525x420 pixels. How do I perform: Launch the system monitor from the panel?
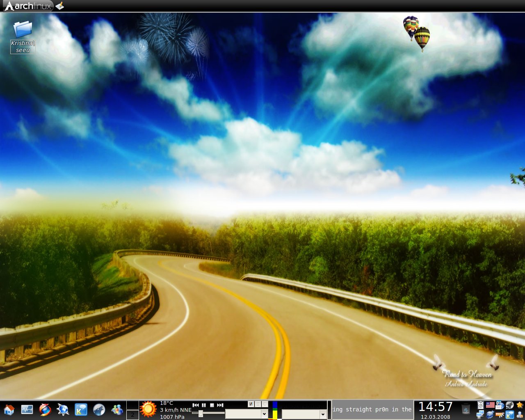pos(27,409)
